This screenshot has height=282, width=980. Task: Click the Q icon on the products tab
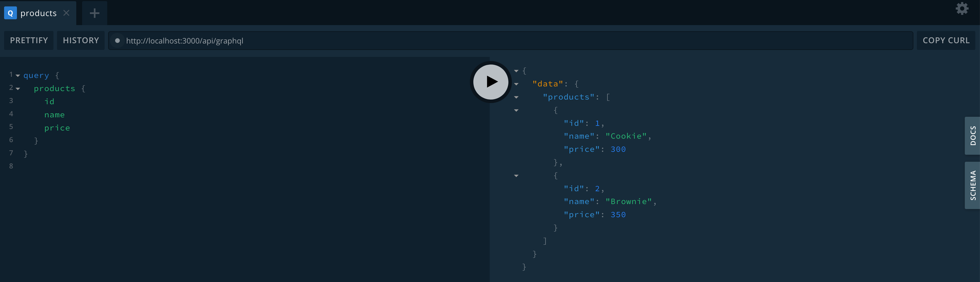(x=10, y=13)
